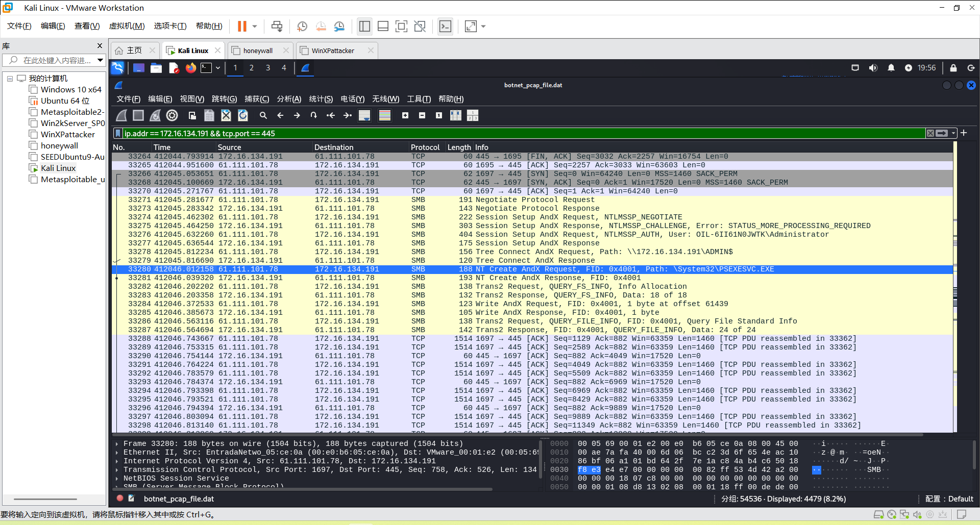
Task: Zoom in packet list text
Action: point(405,115)
